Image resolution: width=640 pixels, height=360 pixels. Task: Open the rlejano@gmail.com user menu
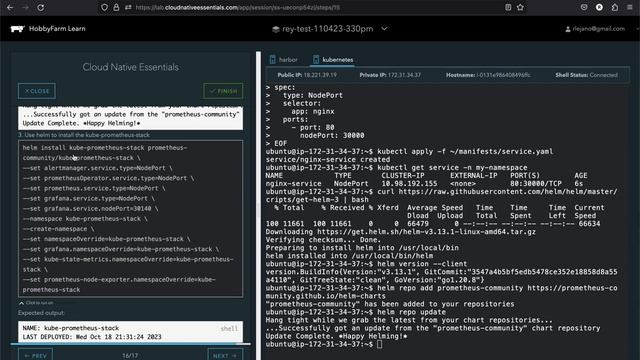[x=595, y=29]
